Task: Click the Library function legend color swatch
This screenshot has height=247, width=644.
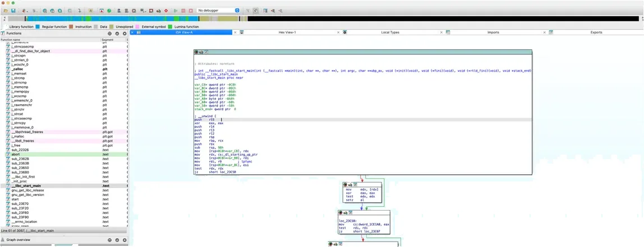Action: pos(6,27)
